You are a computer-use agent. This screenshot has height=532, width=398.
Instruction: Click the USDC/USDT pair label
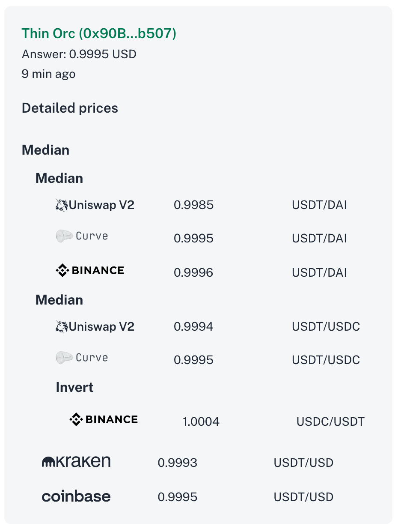click(x=330, y=421)
